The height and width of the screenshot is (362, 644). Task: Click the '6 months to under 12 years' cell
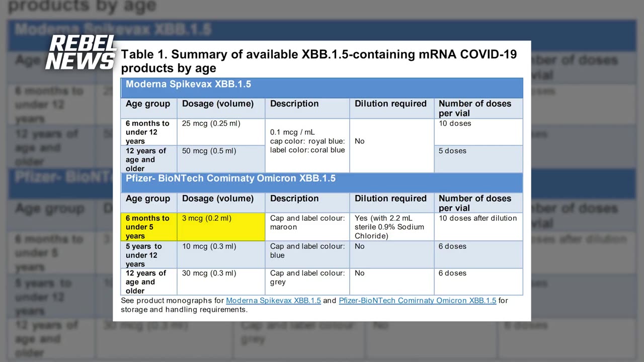pyautogui.click(x=149, y=132)
